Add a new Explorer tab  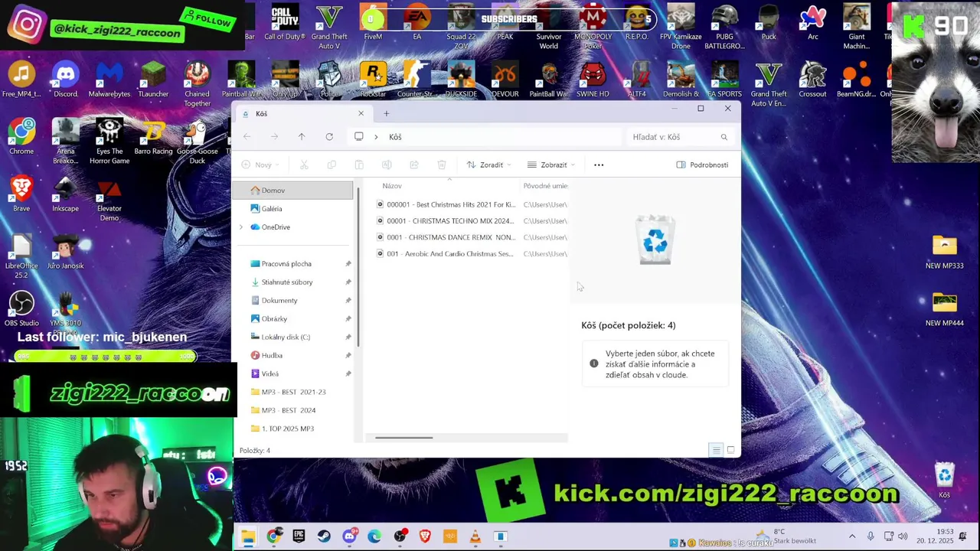387,114
